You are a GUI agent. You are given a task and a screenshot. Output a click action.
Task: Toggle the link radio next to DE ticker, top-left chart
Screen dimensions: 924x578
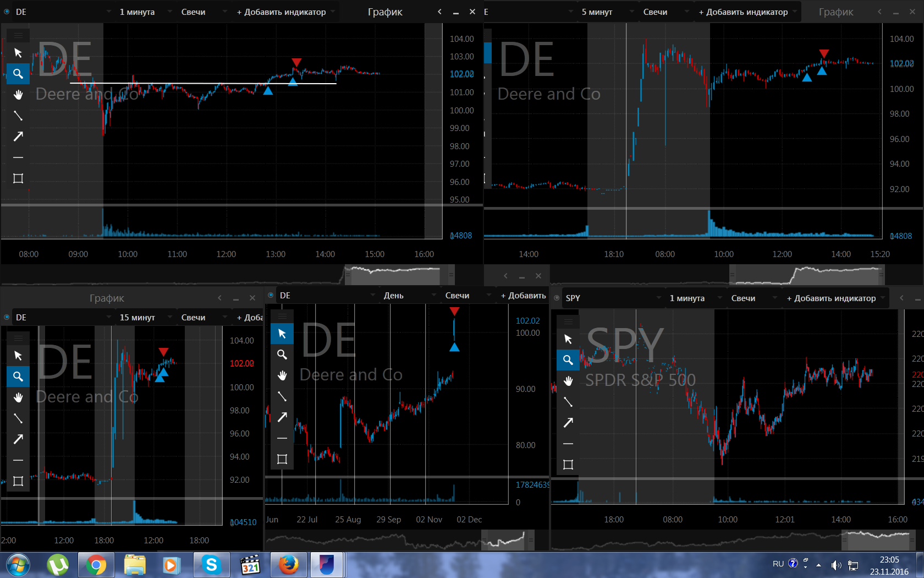pos(7,12)
